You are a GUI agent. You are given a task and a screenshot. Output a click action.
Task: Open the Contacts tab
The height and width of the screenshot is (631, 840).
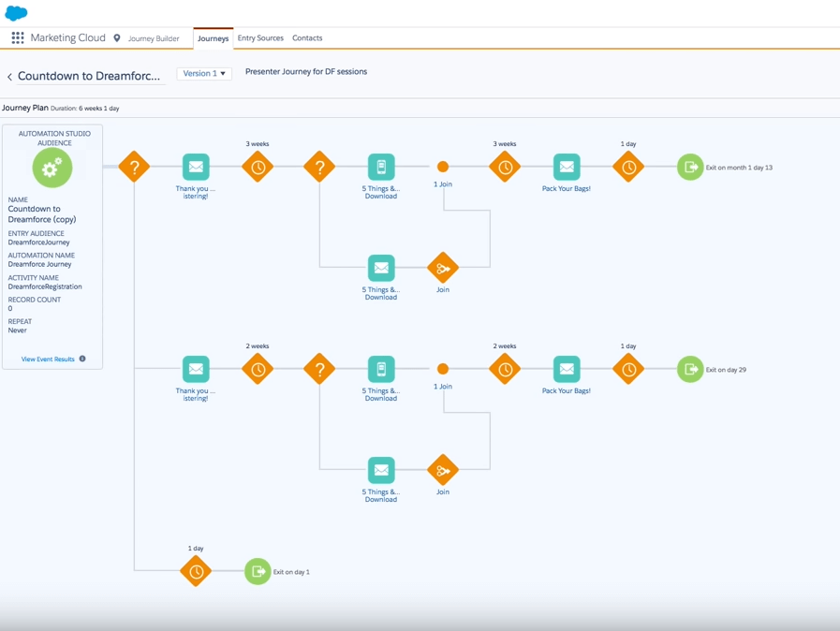[x=307, y=38]
